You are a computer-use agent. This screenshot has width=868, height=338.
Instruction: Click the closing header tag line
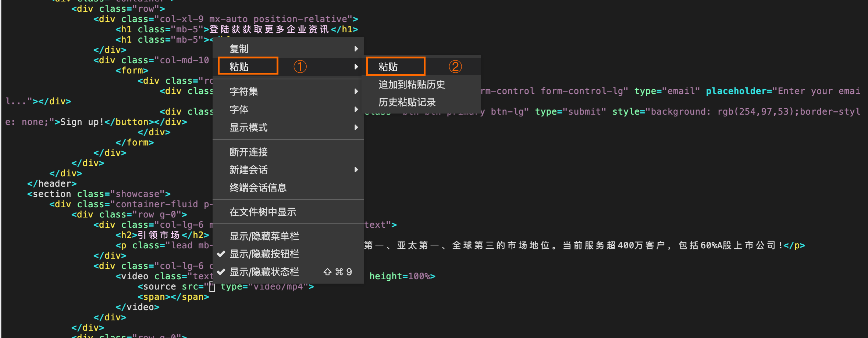tap(52, 184)
